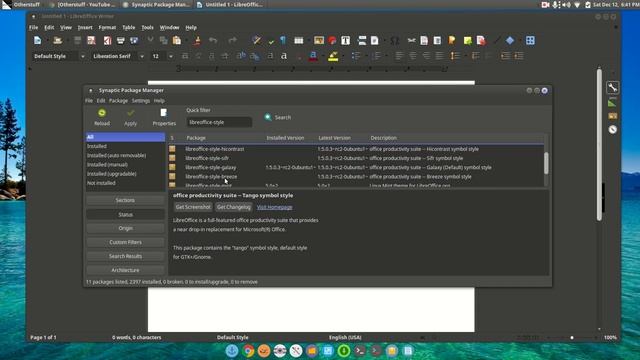Click the Status filter button in Synaptic
The width and height of the screenshot is (640, 360).
[x=125, y=214]
